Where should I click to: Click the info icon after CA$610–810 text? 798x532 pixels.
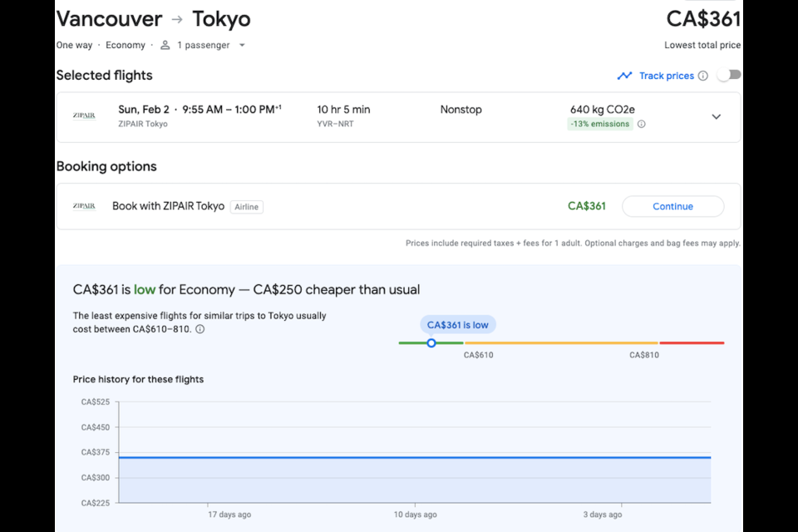[x=200, y=329]
